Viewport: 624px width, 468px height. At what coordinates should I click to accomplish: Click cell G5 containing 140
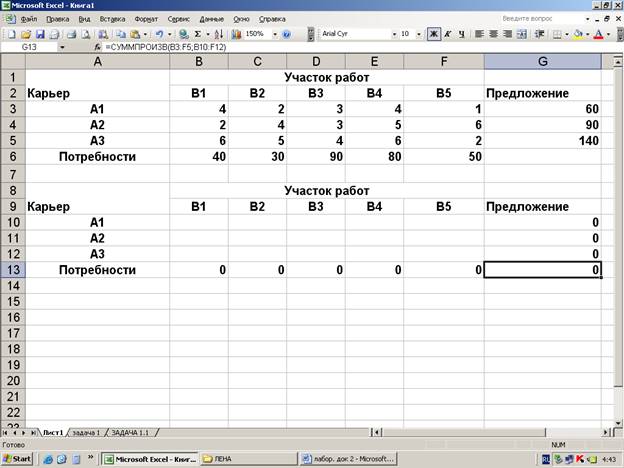[542, 140]
